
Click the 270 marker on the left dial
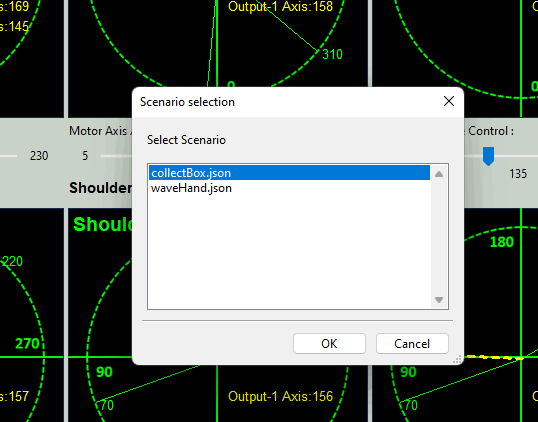point(27,343)
